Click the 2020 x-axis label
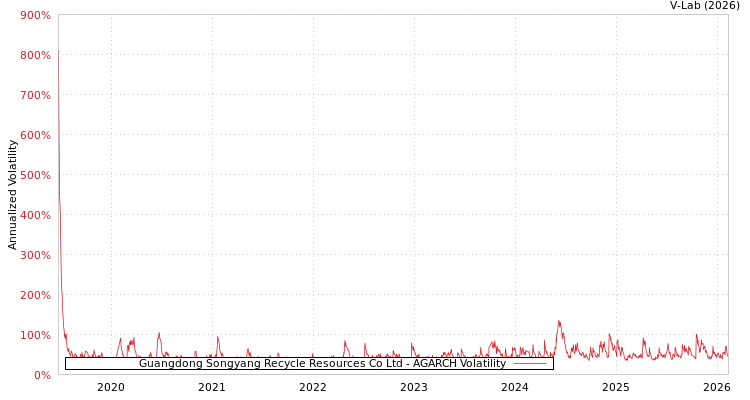 (111, 387)
